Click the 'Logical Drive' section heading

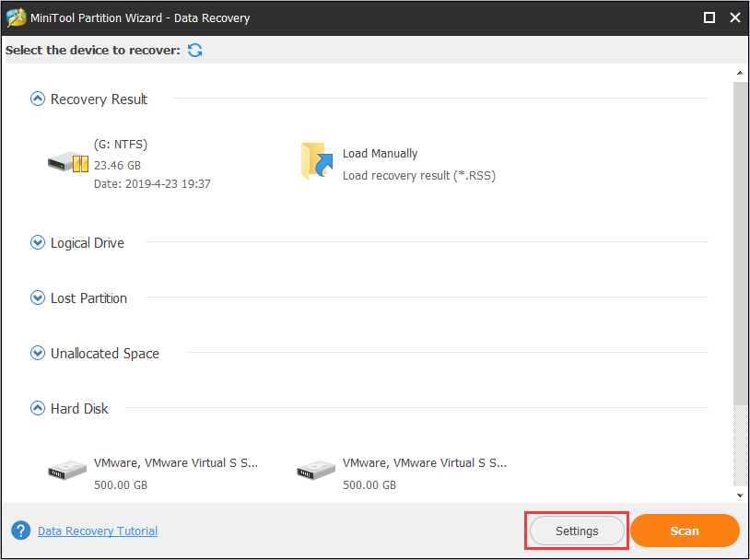click(x=88, y=243)
